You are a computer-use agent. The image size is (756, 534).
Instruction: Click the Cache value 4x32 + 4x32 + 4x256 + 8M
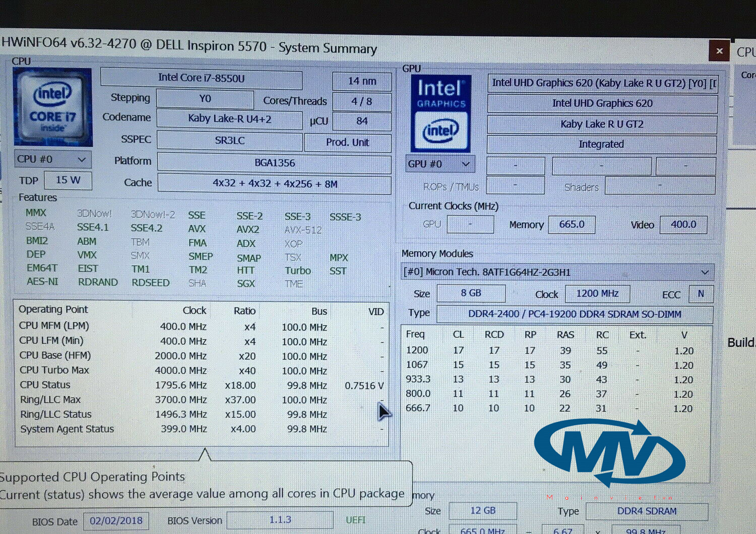[274, 184]
